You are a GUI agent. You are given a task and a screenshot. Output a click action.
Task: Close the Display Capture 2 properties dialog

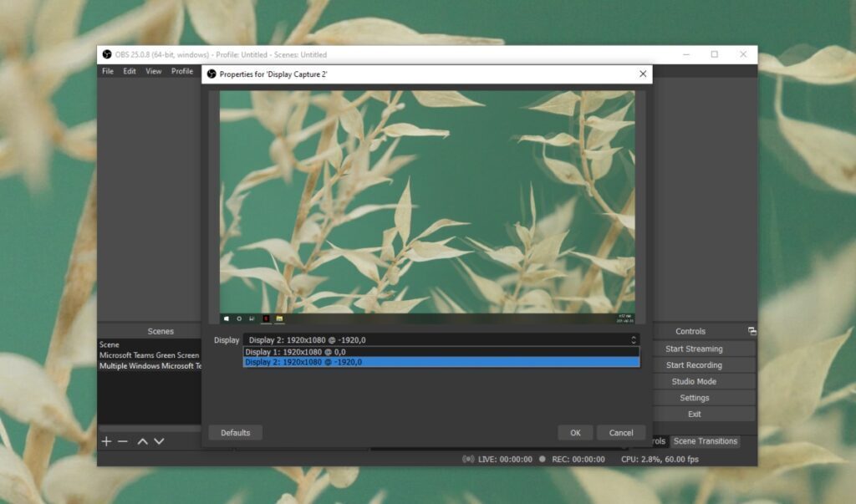coord(642,74)
